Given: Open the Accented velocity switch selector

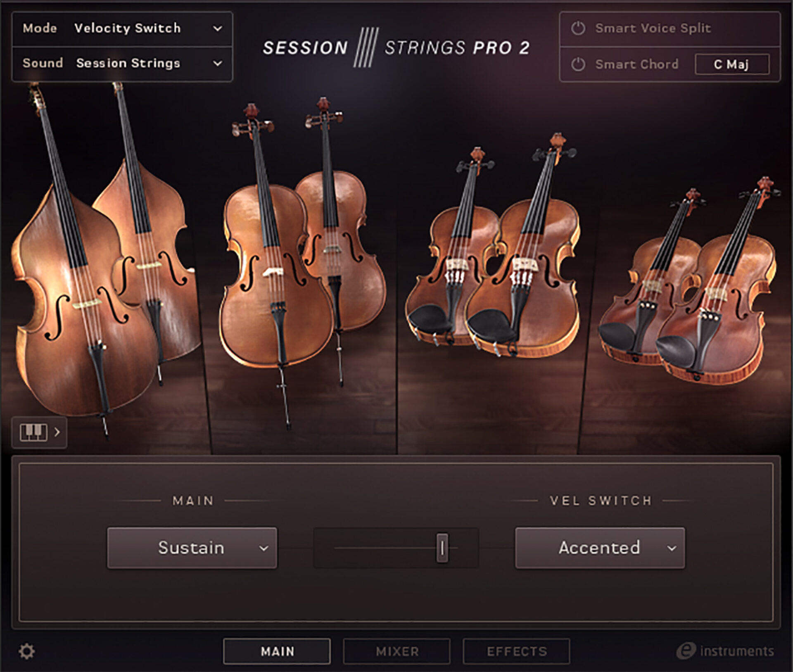Looking at the screenshot, I should [600, 548].
